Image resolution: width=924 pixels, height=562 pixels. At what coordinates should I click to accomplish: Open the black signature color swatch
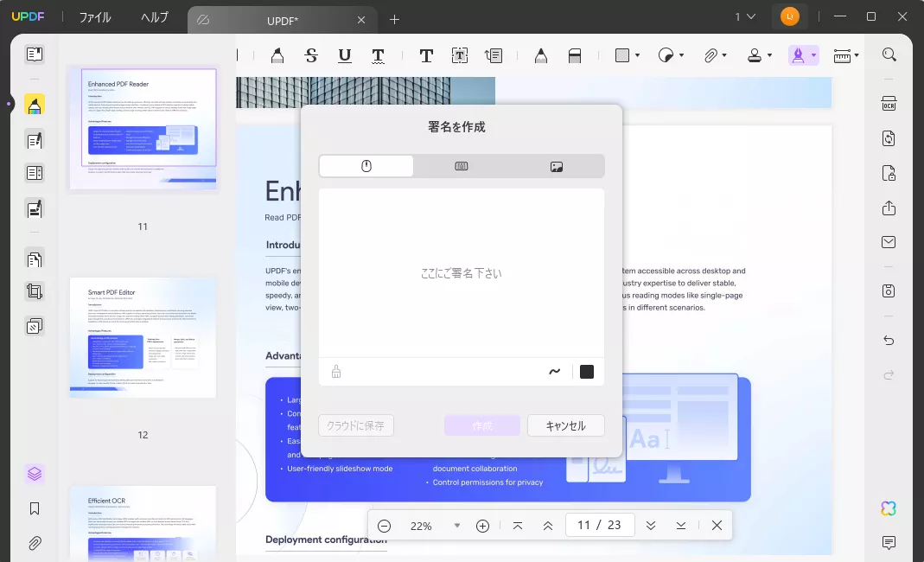tap(587, 372)
